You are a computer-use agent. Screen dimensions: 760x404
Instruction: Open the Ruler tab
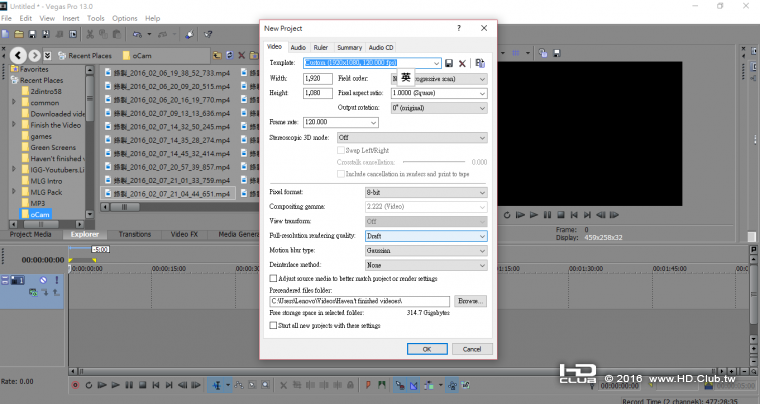(x=320, y=47)
